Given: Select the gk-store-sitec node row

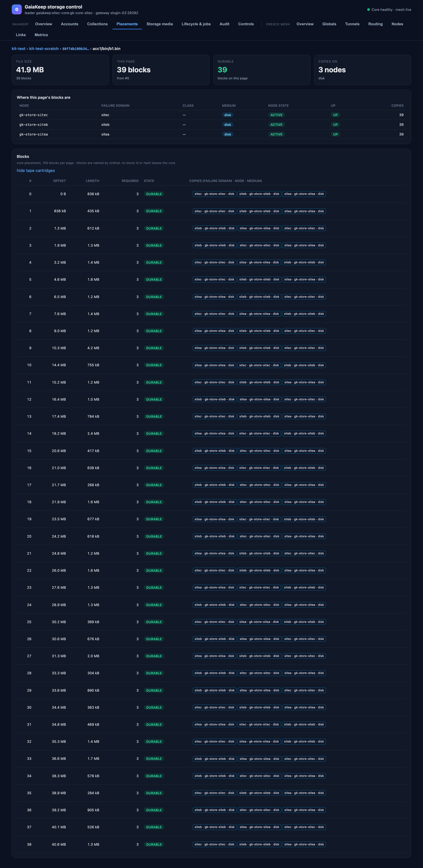Looking at the screenshot, I should coord(211,115).
